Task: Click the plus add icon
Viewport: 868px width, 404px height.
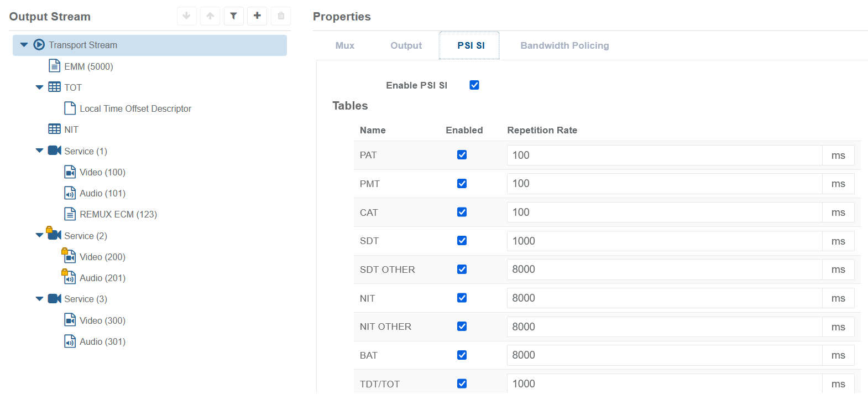Action: 257,16
